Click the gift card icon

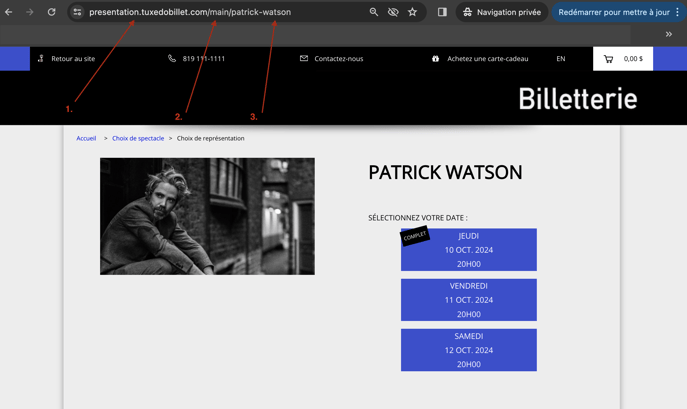pos(436,59)
